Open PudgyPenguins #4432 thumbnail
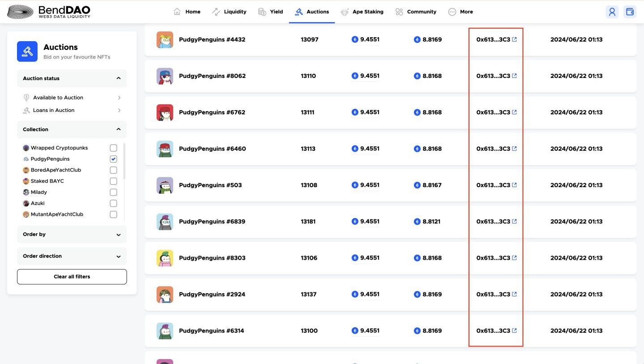 click(x=165, y=39)
